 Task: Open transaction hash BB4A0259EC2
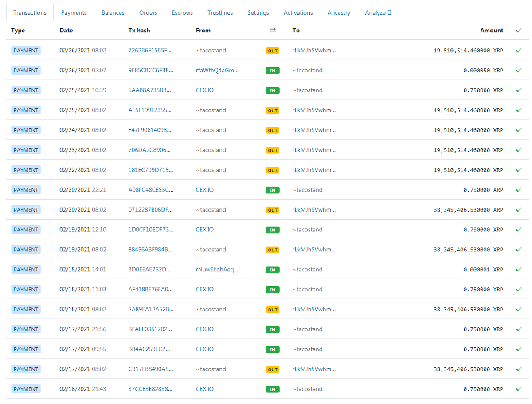pos(150,349)
